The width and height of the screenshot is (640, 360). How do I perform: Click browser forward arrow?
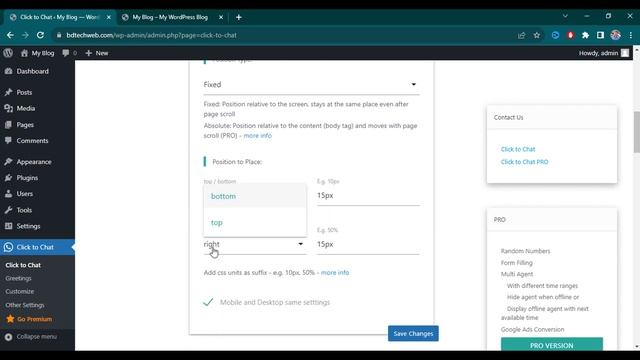click(25, 35)
